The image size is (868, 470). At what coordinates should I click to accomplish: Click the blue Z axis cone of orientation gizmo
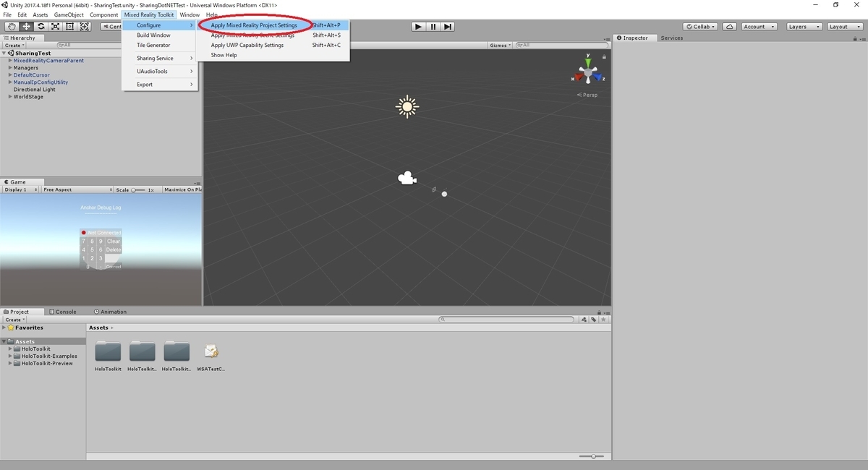tap(597, 77)
